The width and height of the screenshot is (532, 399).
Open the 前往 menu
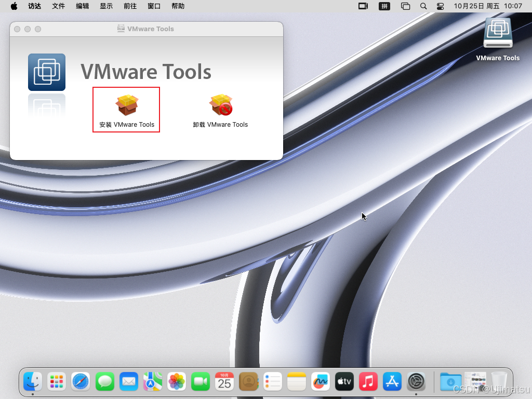coord(130,6)
